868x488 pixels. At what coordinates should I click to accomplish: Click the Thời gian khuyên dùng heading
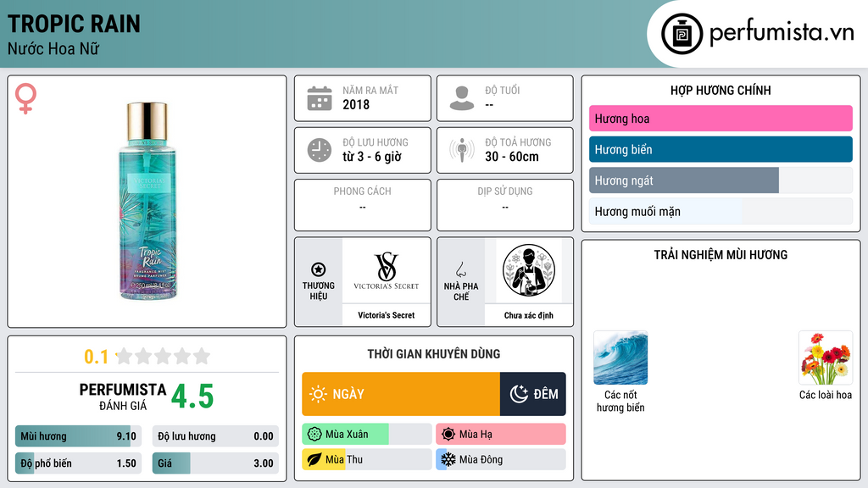coord(434,354)
